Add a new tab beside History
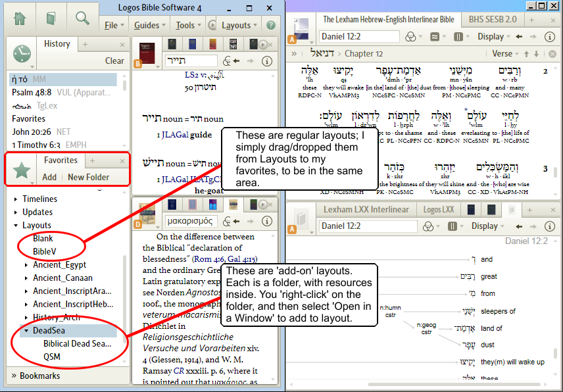The height and width of the screenshot is (392, 563). tap(85, 45)
